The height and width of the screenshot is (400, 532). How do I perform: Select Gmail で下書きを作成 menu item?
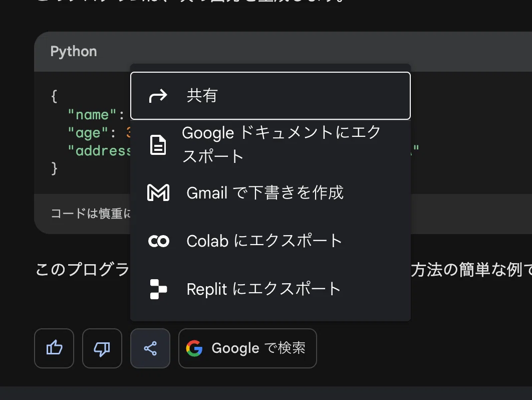[x=271, y=192]
